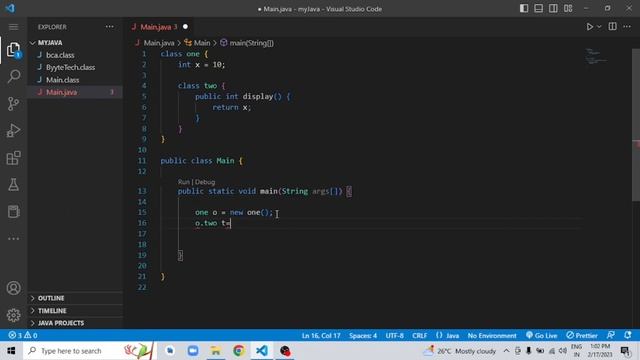Click the line 13 gutter number
Screen dimensions: 640x360
pyautogui.click(x=142, y=191)
